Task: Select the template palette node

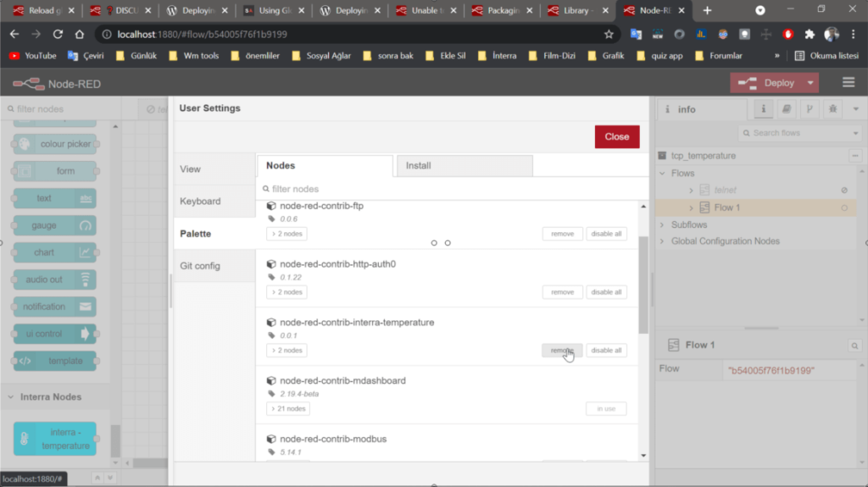Action: tap(55, 361)
